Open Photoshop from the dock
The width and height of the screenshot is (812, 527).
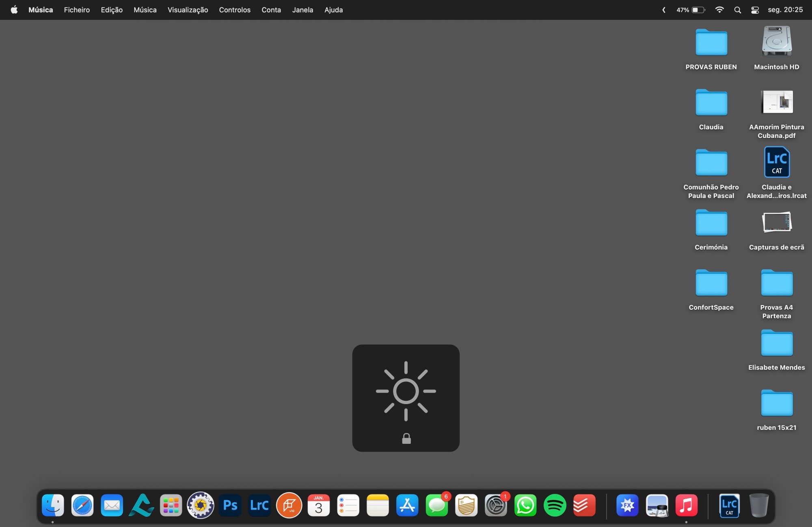(230, 505)
